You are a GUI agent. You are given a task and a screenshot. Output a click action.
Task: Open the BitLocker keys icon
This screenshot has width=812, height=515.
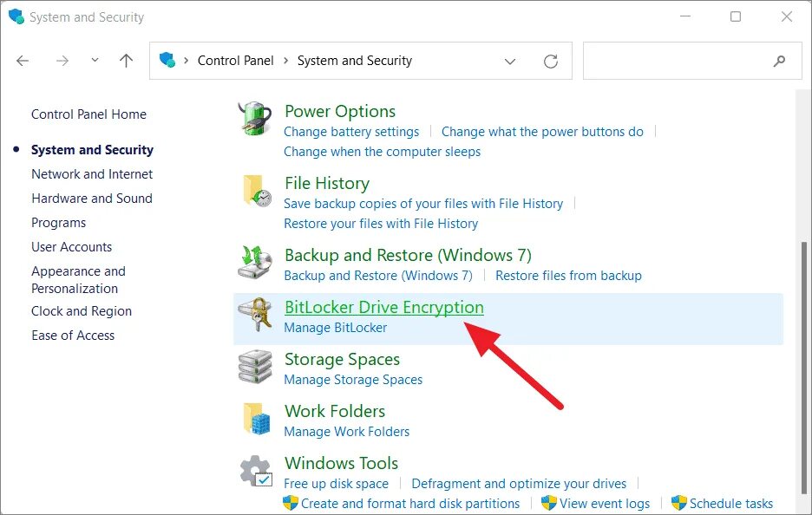tap(255, 314)
